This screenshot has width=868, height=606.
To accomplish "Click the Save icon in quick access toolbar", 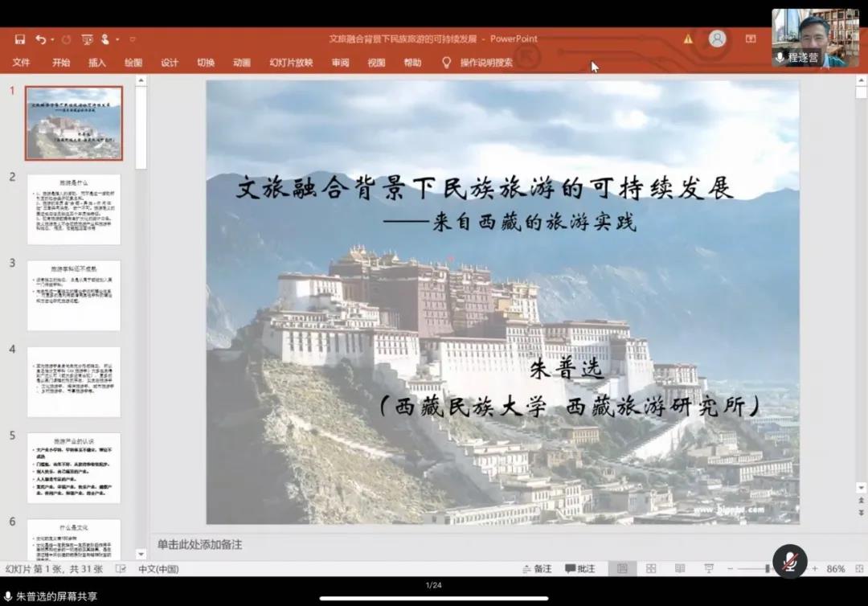I will tap(20, 39).
